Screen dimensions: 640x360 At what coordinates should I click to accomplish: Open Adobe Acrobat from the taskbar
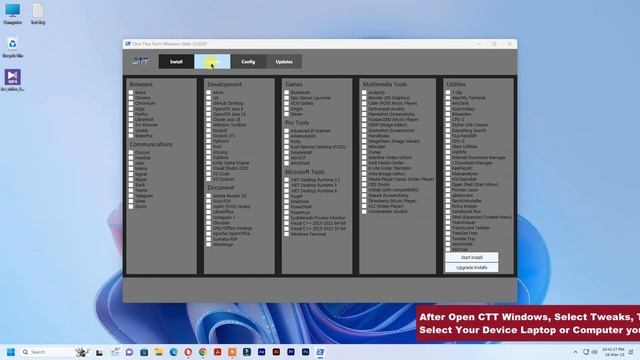[218, 352]
